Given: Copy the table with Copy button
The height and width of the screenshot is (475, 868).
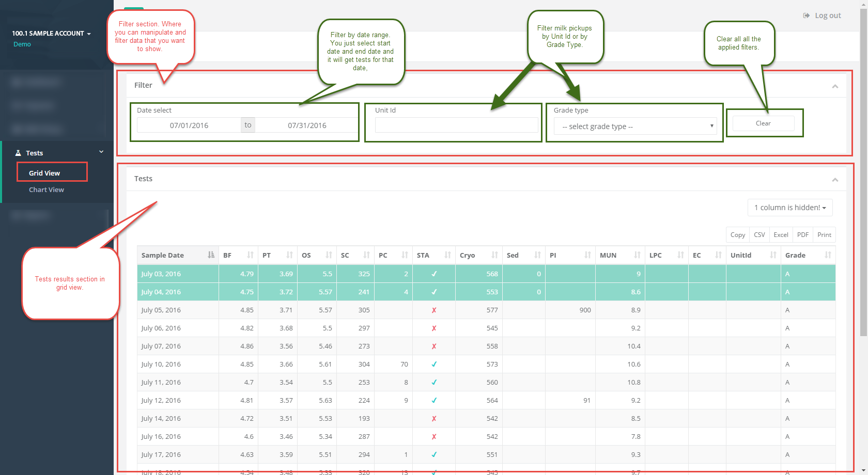Looking at the screenshot, I should (738, 235).
